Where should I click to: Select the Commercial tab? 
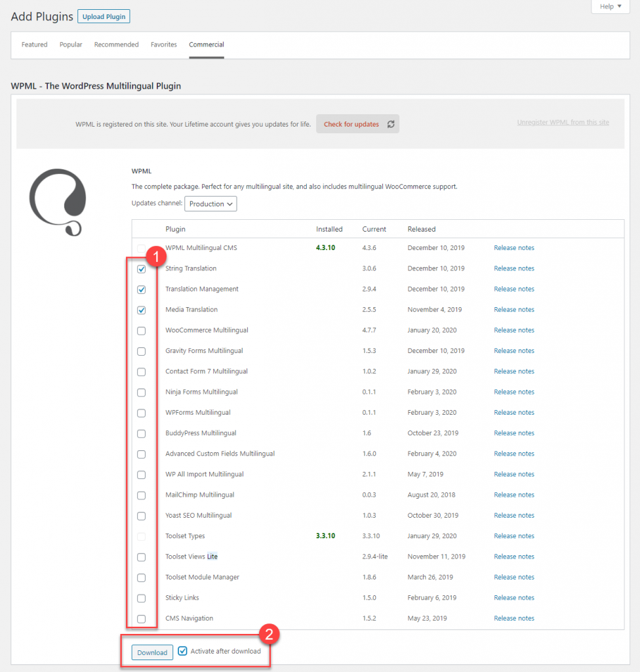(207, 44)
